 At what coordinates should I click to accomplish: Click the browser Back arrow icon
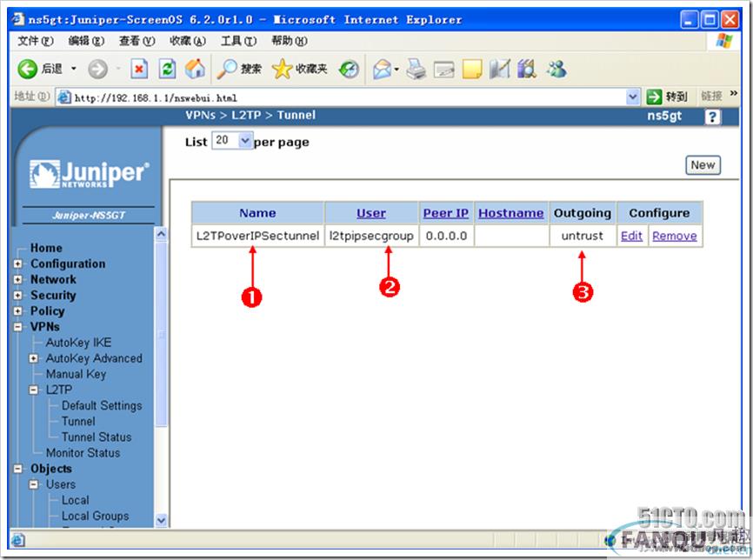tap(28, 69)
